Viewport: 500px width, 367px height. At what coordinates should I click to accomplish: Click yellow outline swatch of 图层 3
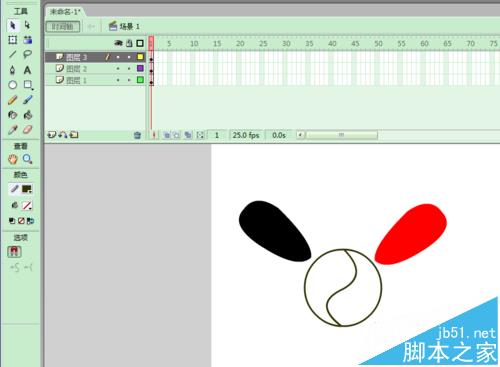pyautogui.click(x=140, y=57)
